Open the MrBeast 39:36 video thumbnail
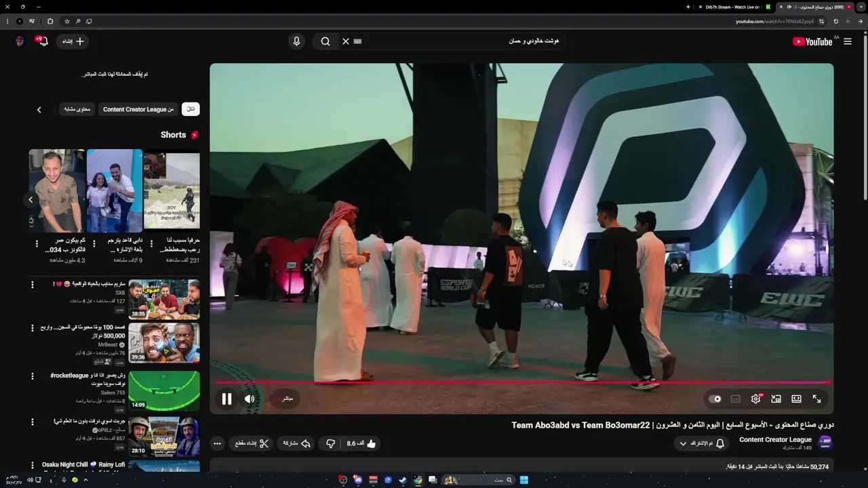Image resolution: width=868 pixels, height=488 pixels. (164, 343)
